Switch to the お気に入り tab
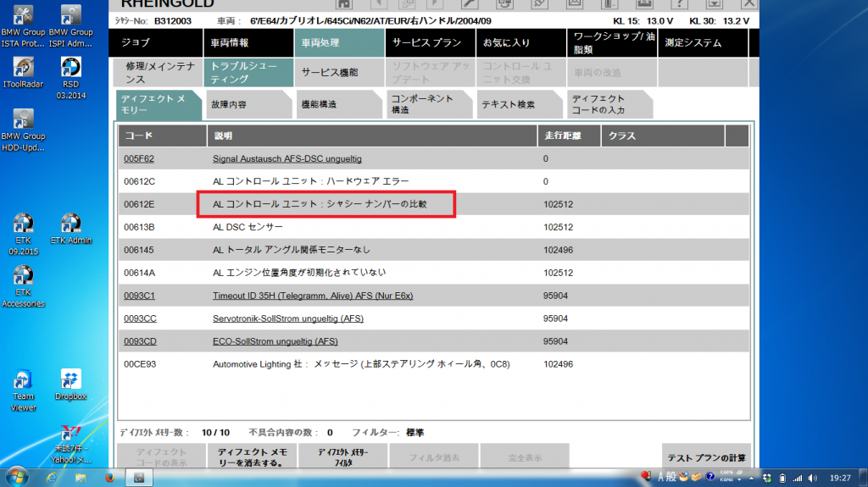868x487 pixels. 521,42
